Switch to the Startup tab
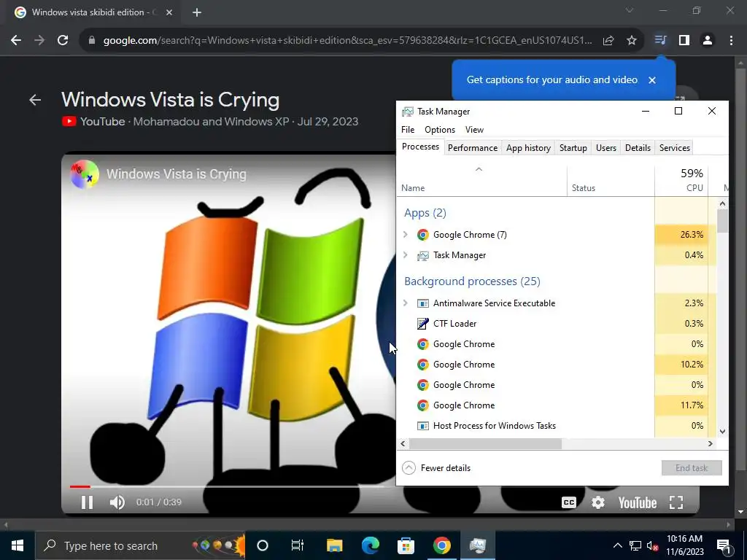The image size is (747, 560). click(x=573, y=147)
